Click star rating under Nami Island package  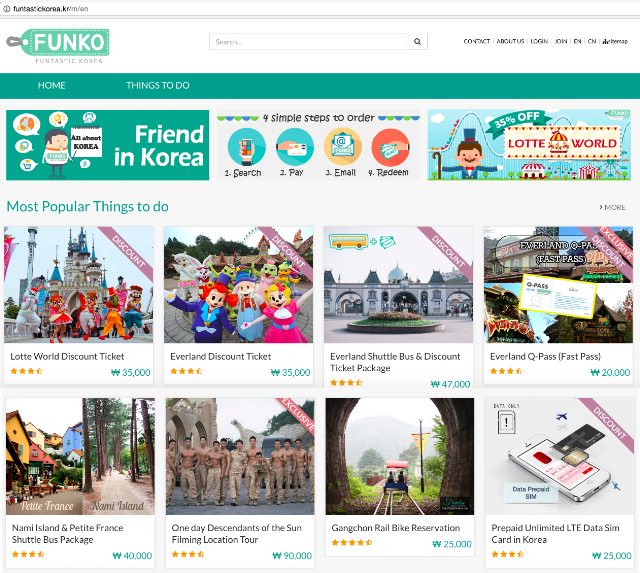(28, 554)
